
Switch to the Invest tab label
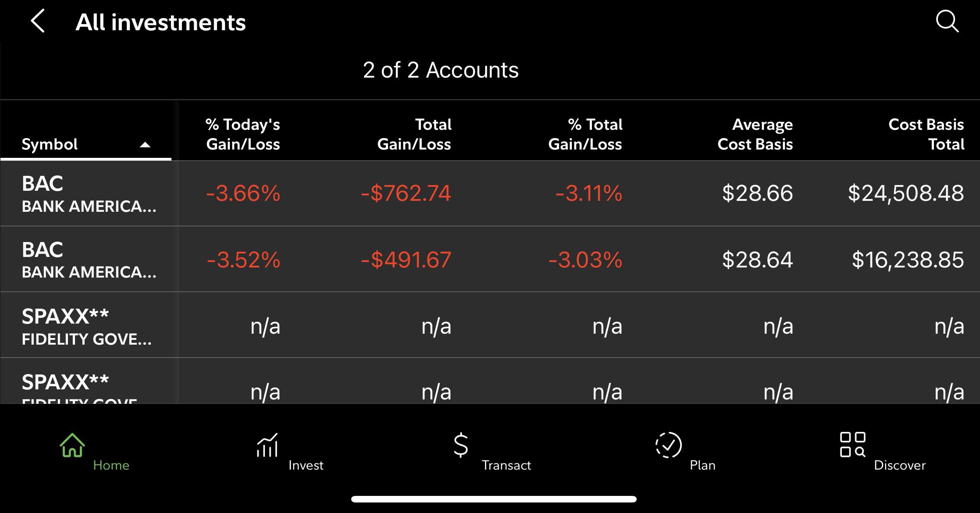pyautogui.click(x=306, y=465)
